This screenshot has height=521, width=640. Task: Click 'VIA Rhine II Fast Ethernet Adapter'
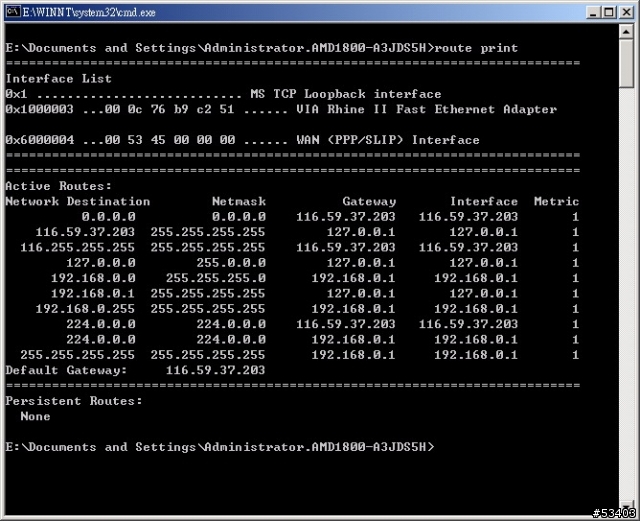click(x=427, y=109)
